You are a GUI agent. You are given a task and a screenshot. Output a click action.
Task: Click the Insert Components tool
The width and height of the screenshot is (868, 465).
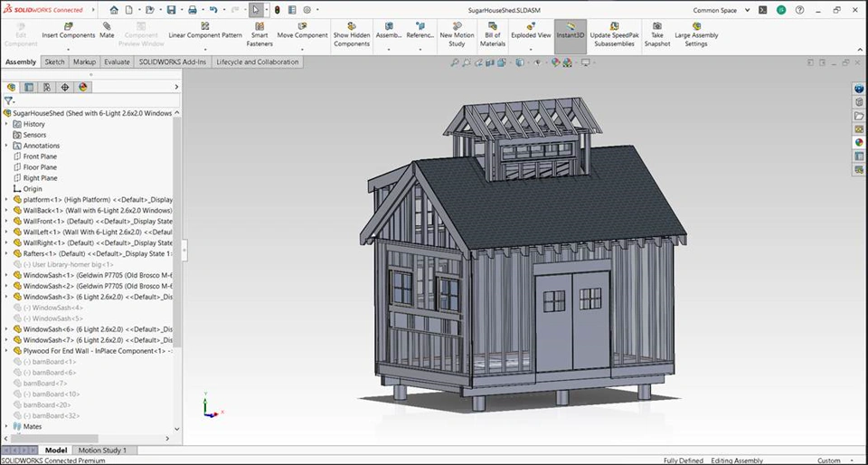tap(68, 31)
